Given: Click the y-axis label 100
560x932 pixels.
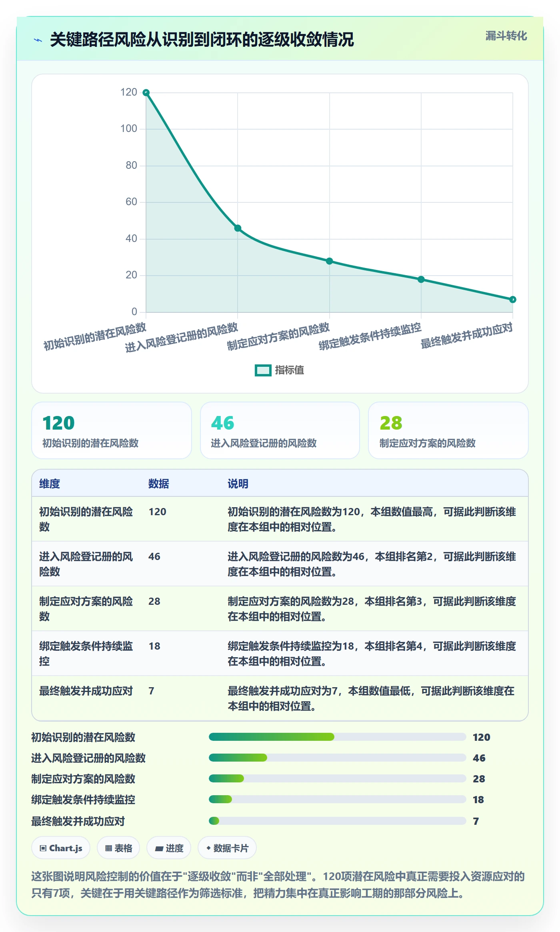Looking at the screenshot, I should coord(129,129).
